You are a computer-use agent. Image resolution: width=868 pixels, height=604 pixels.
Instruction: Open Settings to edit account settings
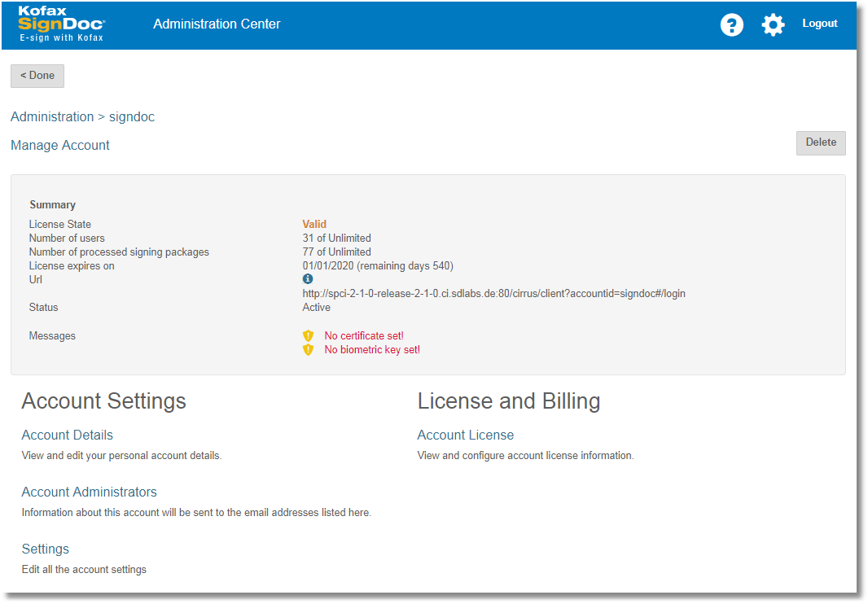coord(46,549)
